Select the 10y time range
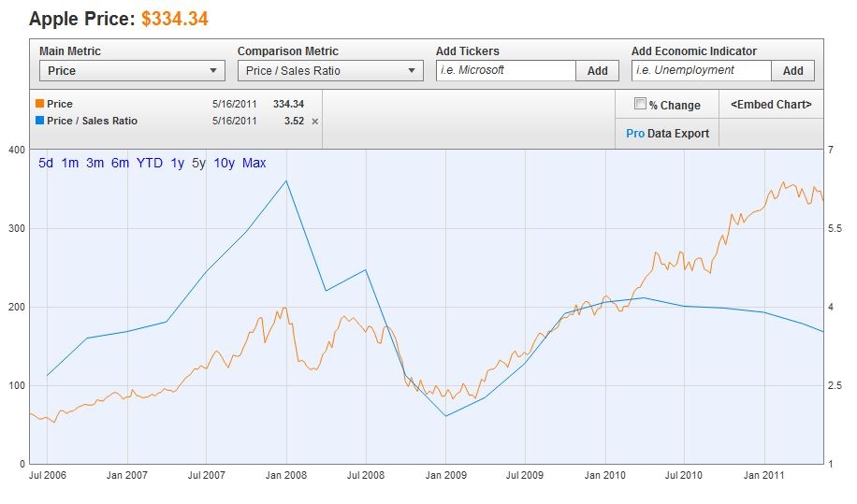Viewport: 857px width, 504px height. coord(225,163)
